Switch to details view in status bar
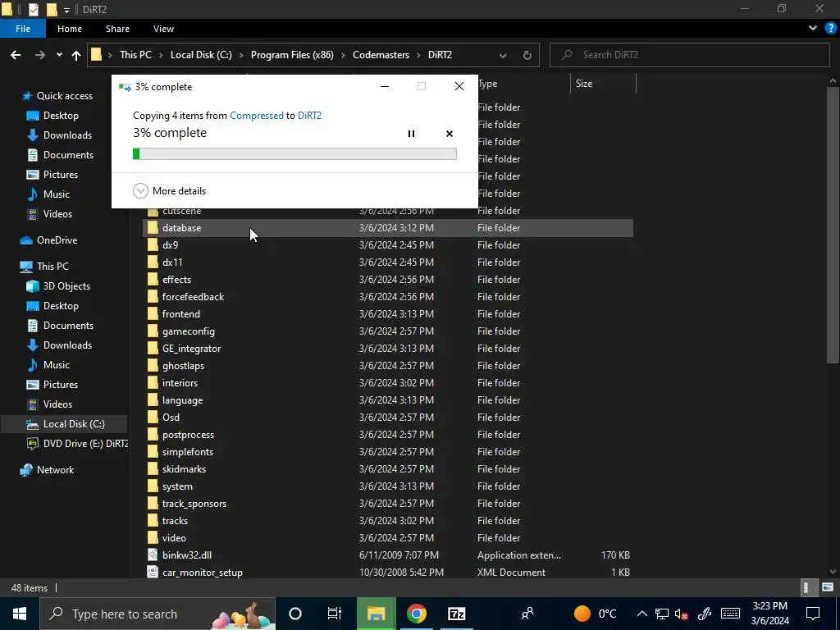Viewport: 840px width, 630px height. 807,587
